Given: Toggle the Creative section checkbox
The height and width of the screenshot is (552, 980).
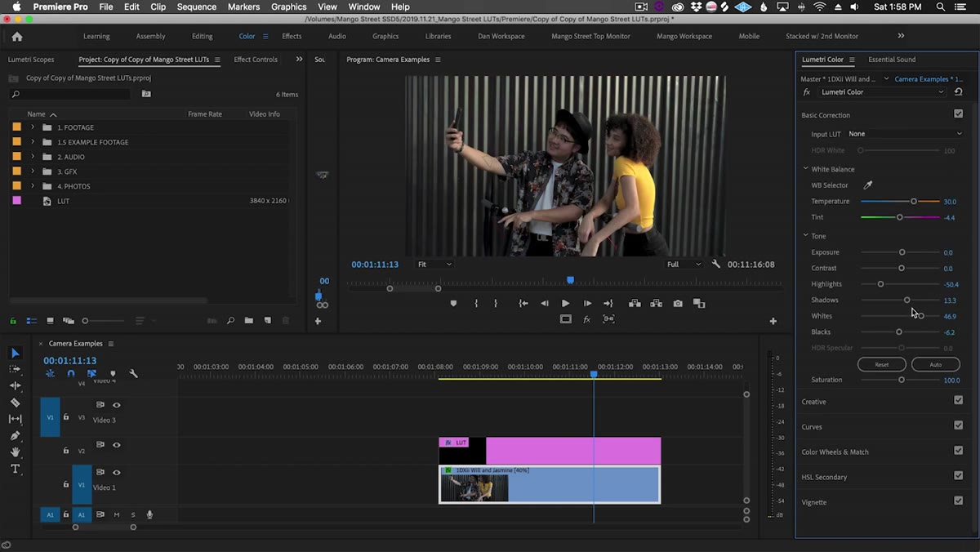Looking at the screenshot, I should click(958, 401).
